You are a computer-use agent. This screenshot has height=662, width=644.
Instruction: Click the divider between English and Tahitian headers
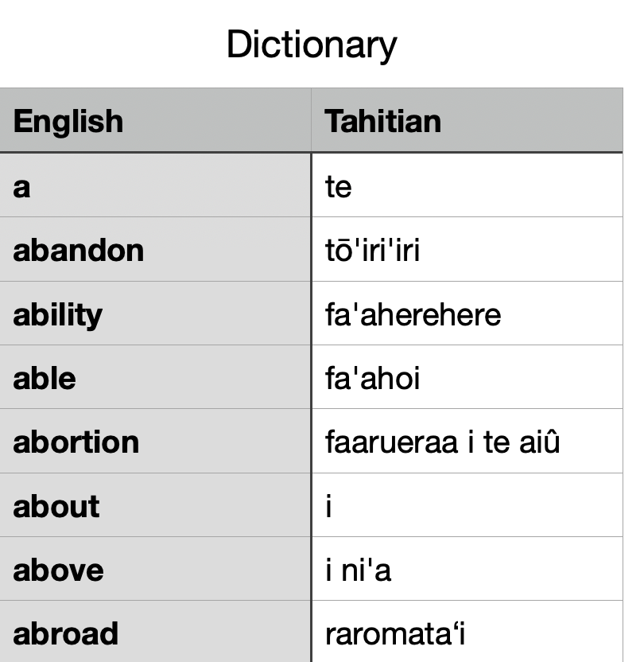click(311, 121)
